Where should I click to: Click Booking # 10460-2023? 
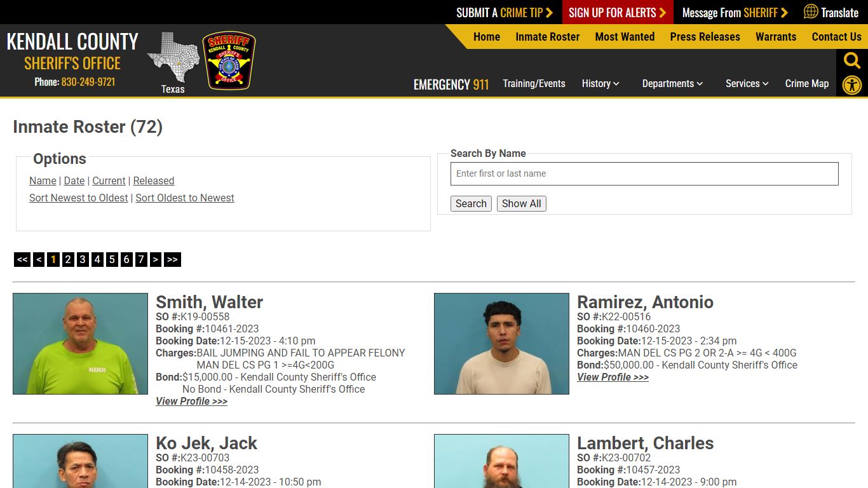click(x=628, y=329)
